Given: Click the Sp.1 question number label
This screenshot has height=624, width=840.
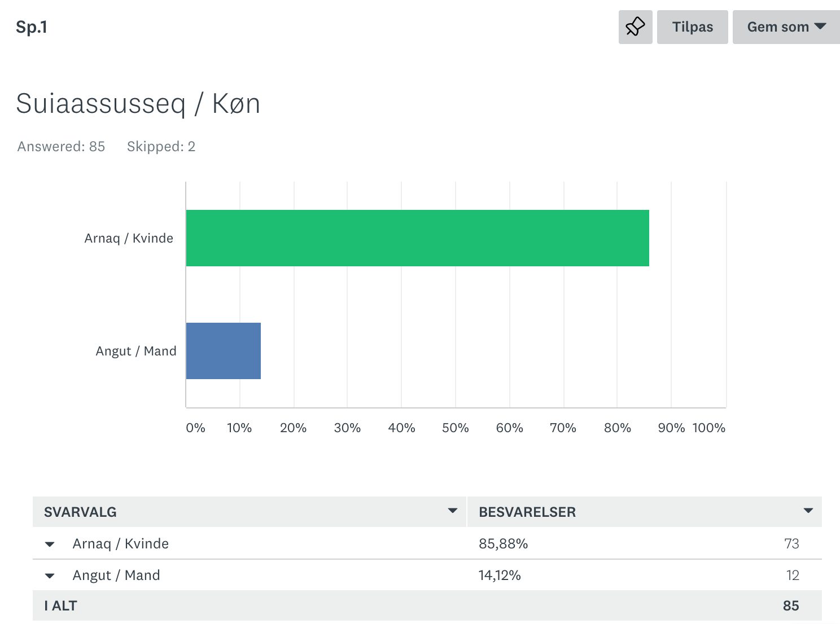Looking at the screenshot, I should click(x=32, y=27).
